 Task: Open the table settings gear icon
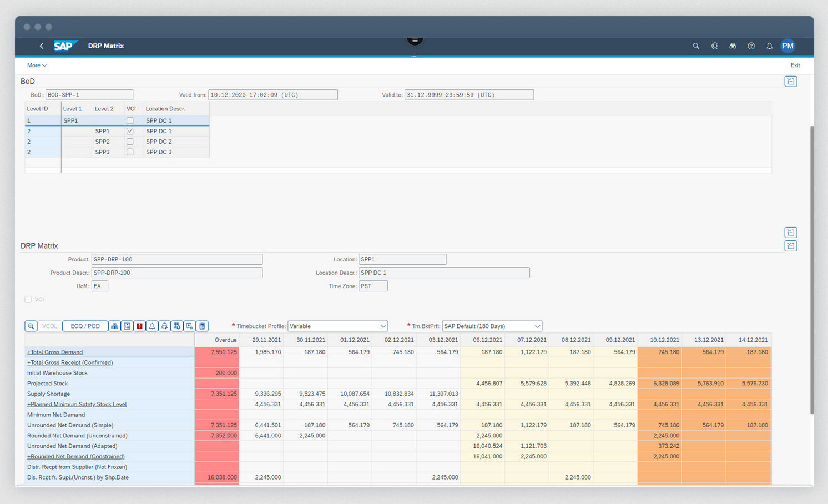tap(177, 326)
